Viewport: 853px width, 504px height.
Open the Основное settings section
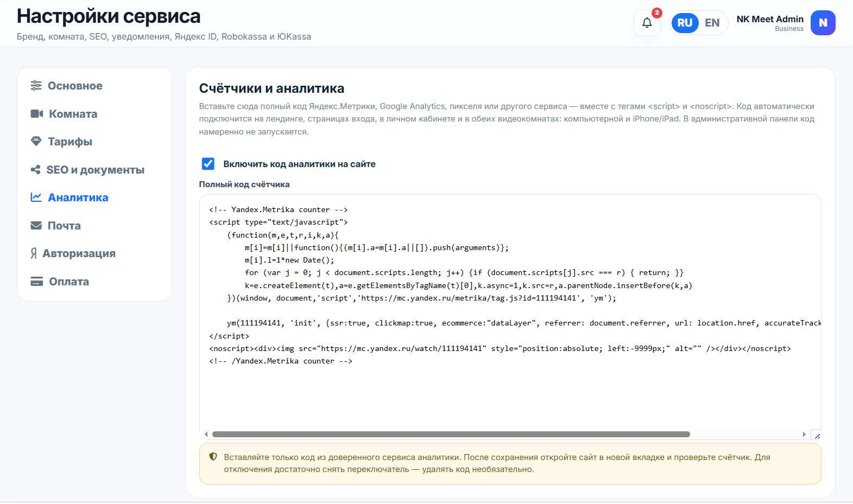tap(94, 86)
